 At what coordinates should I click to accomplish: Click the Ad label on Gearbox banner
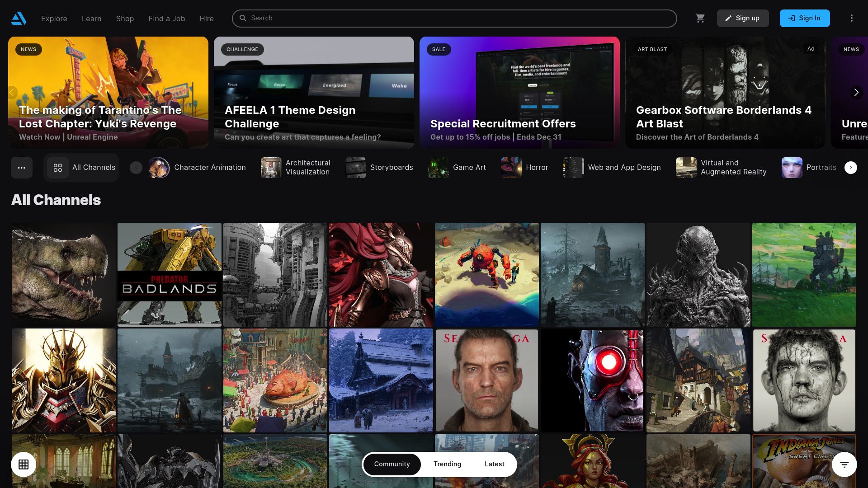(811, 49)
